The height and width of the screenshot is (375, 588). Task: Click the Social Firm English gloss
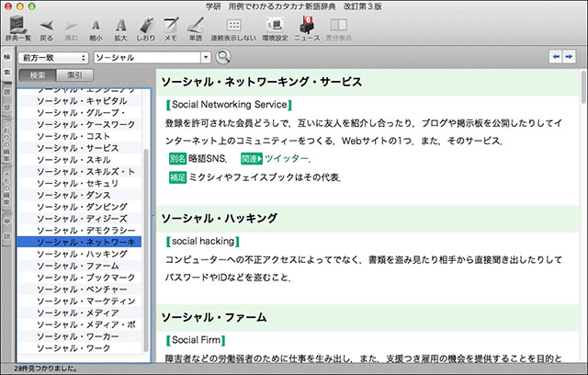(x=196, y=340)
